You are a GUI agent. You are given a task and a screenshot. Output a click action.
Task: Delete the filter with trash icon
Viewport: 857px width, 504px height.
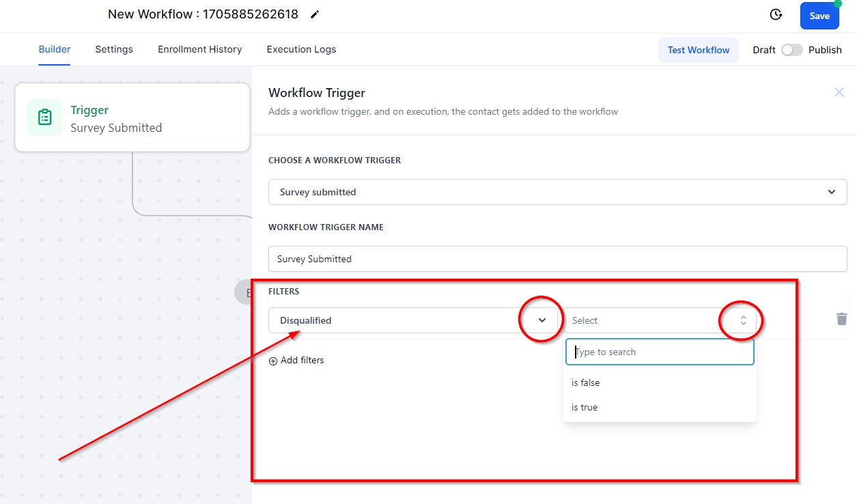point(841,320)
